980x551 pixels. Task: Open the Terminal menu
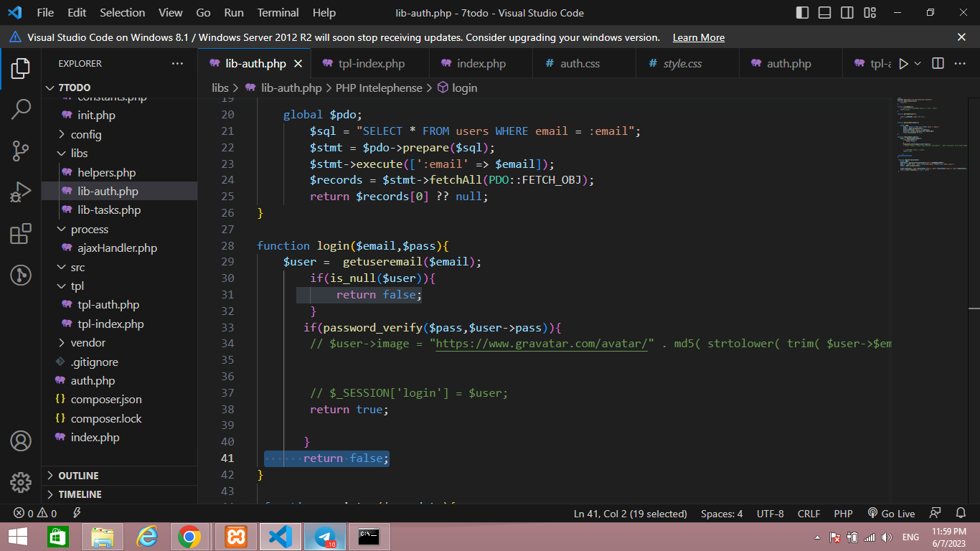coord(278,13)
